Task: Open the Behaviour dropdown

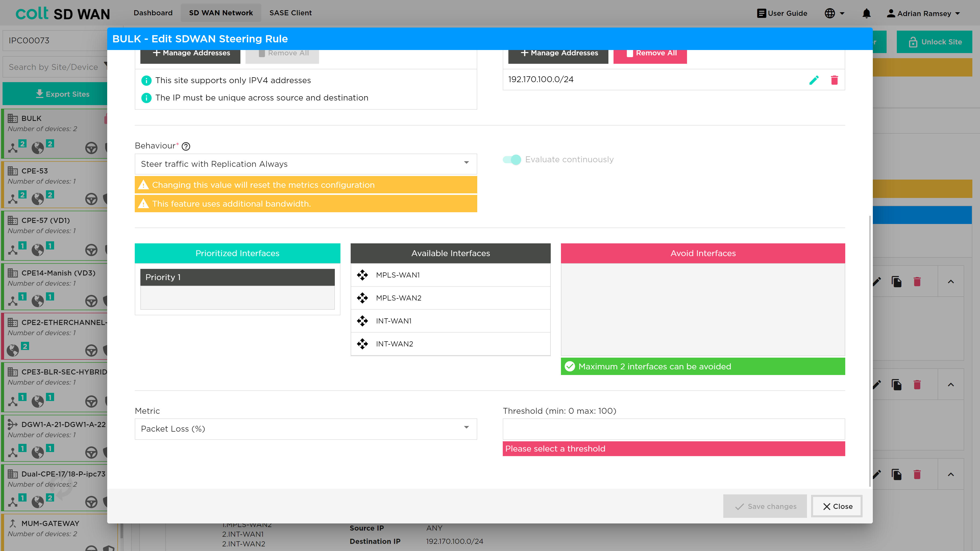Action: [x=305, y=164]
